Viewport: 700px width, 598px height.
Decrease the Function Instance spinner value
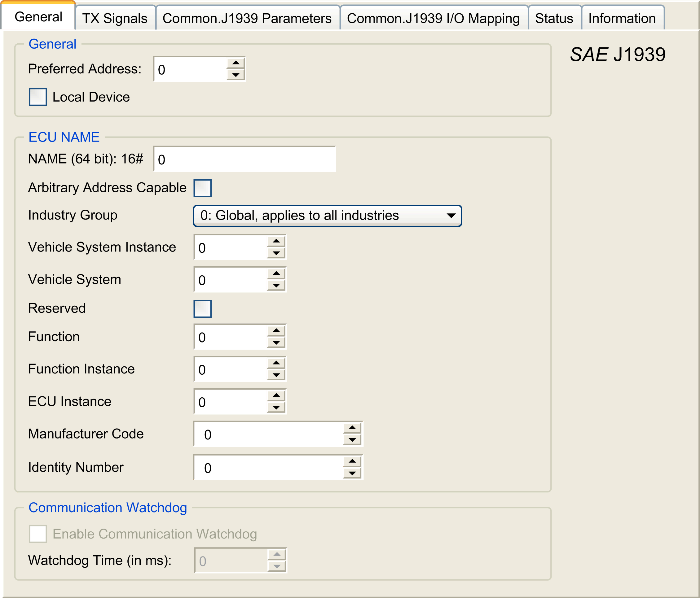coord(276,375)
